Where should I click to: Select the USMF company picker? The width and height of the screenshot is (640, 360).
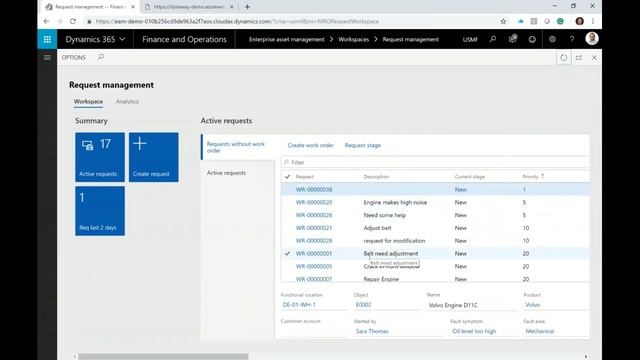coord(470,40)
